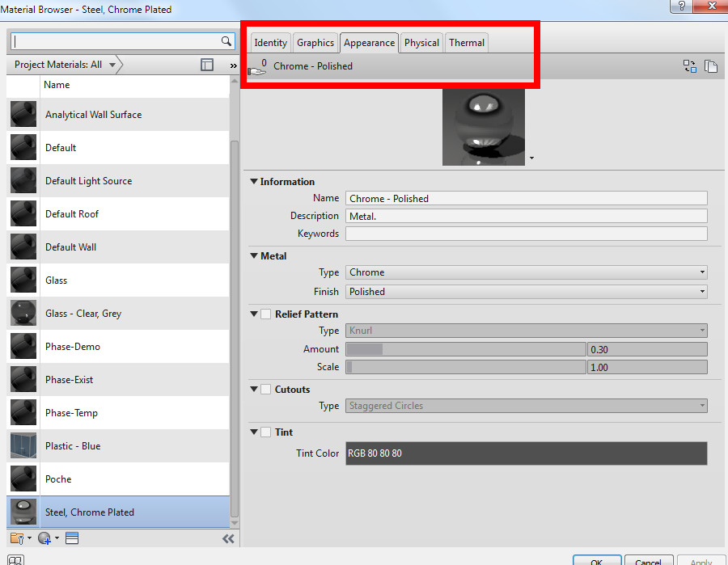Collapse the Tint section triangle
Screen dimensions: 728x565
coord(254,432)
